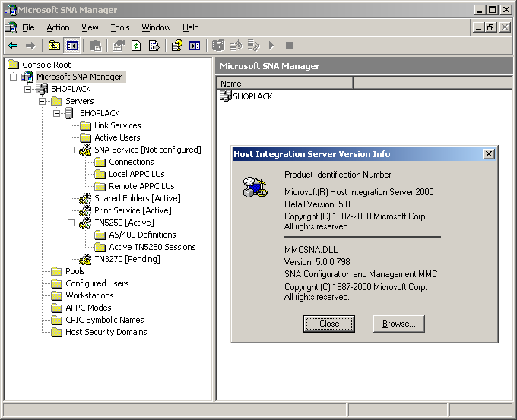Toggle the Show/Hide console tree icon

(x=72, y=46)
